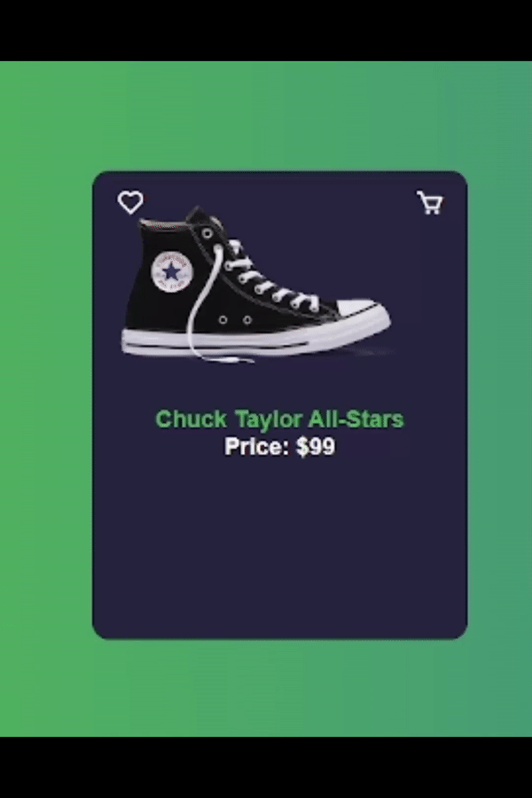
Task: Add to cart using shopping cart icon
Action: coord(430,202)
